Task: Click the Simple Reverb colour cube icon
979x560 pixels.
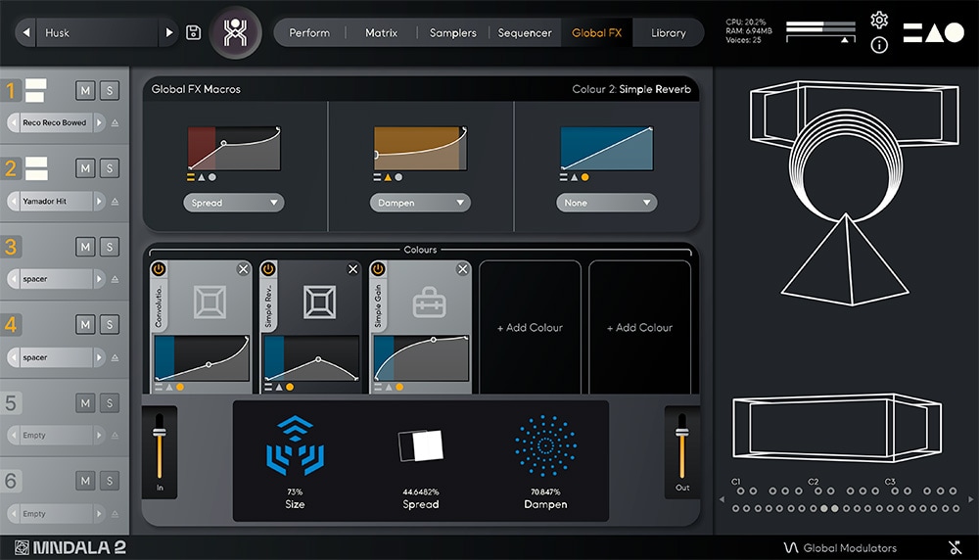Action: [320, 303]
